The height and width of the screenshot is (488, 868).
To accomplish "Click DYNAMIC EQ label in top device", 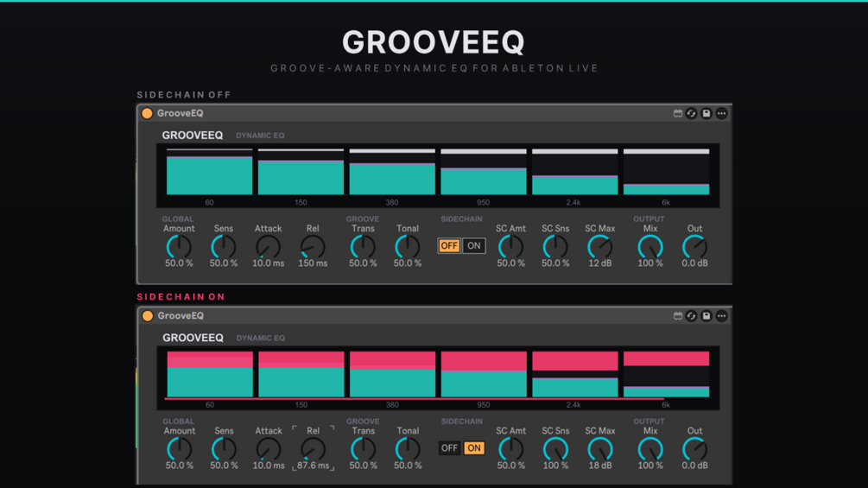I will pyautogui.click(x=260, y=136).
